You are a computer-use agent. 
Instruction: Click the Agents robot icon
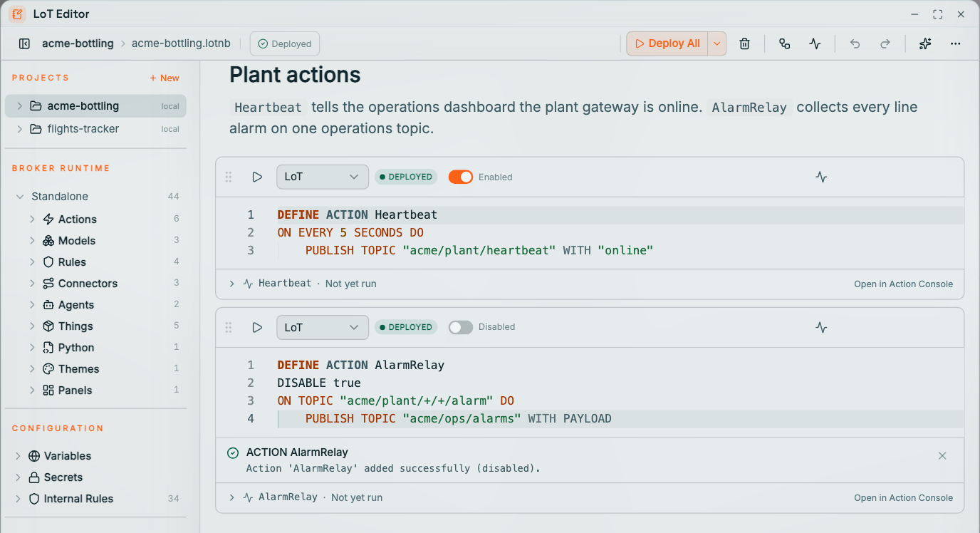(48, 305)
